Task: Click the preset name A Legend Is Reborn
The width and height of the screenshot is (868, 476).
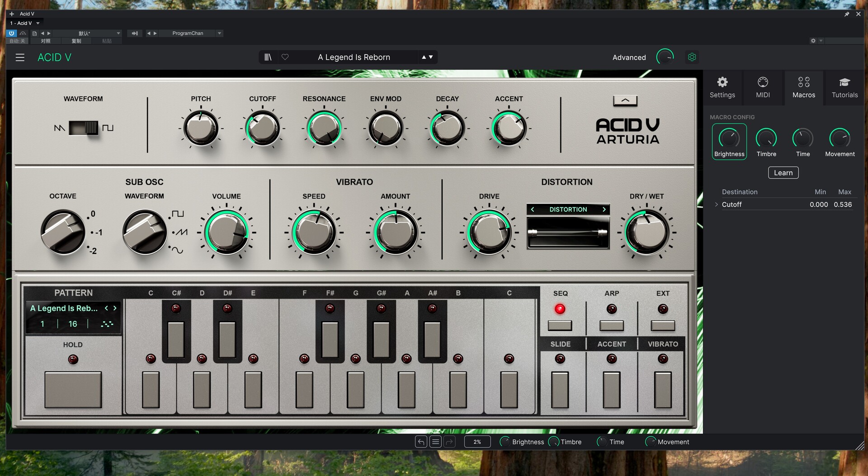Action: tap(354, 57)
